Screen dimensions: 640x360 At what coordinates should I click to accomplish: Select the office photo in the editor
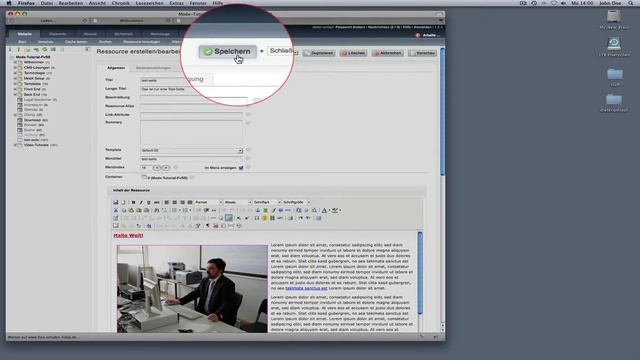(x=192, y=289)
